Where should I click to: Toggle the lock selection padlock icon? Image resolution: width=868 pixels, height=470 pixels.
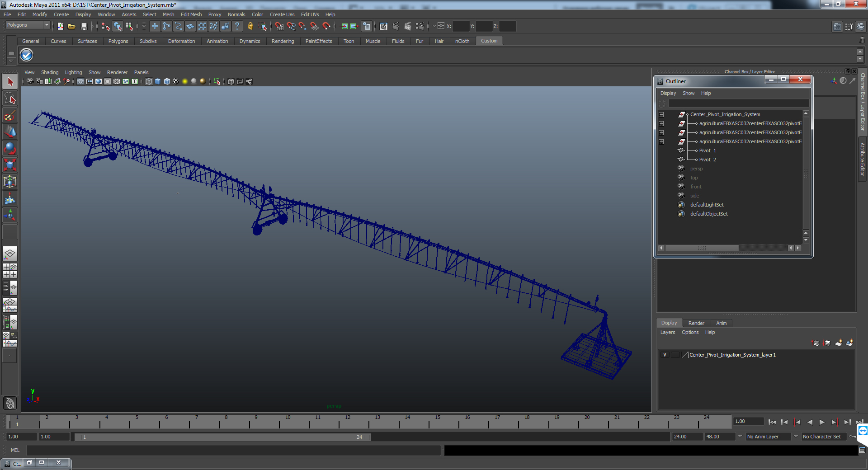coord(250,26)
